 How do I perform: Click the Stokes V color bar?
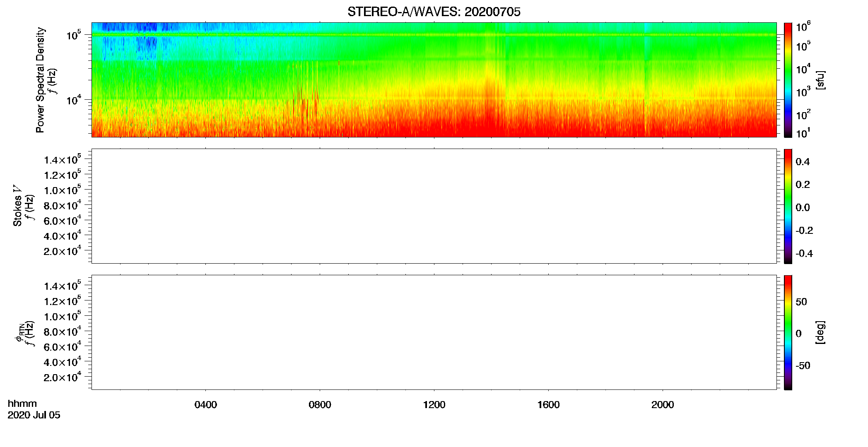tap(788, 206)
